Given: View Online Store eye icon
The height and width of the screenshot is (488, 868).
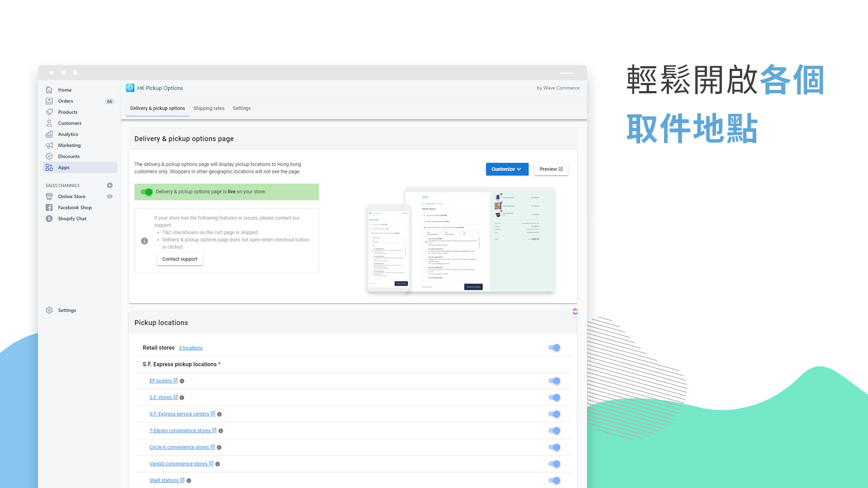Looking at the screenshot, I should coord(110,196).
